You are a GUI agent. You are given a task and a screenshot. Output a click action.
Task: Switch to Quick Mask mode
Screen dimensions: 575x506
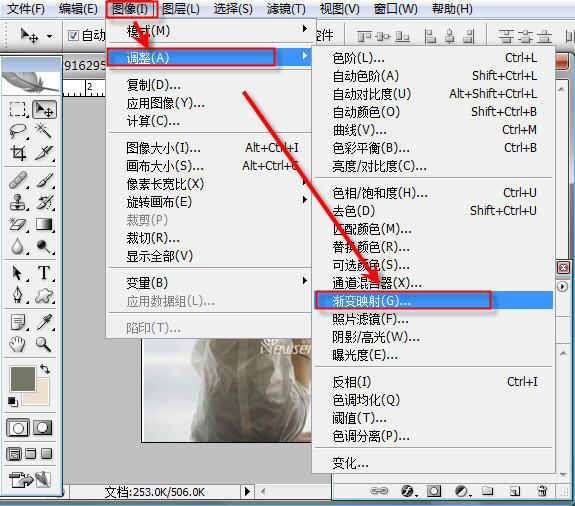tap(43, 428)
